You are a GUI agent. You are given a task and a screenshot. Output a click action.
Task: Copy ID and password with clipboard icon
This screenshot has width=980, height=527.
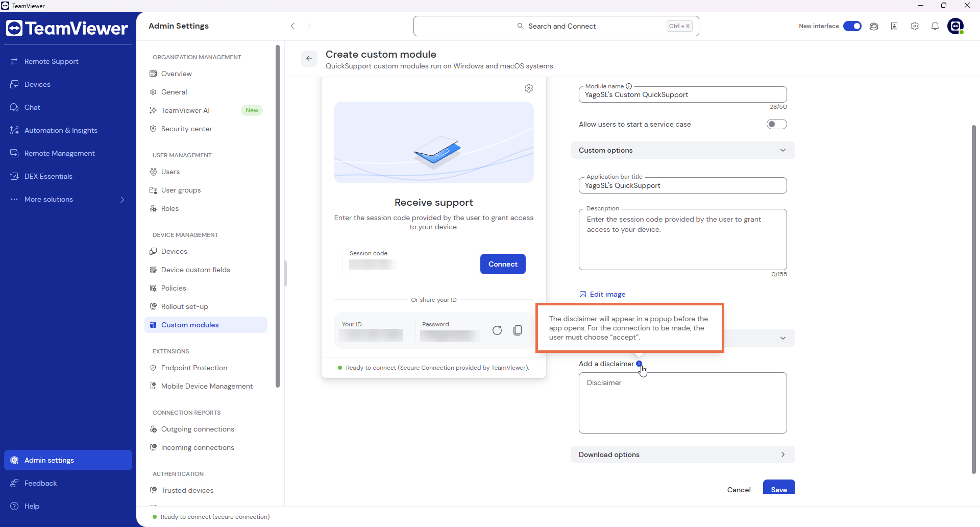(518, 330)
